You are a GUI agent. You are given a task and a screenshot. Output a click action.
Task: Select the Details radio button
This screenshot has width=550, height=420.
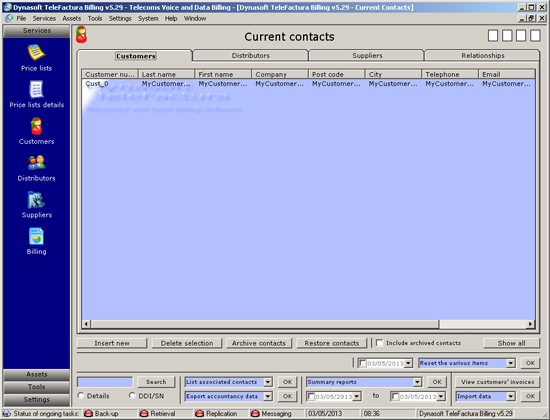click(81, 395)
